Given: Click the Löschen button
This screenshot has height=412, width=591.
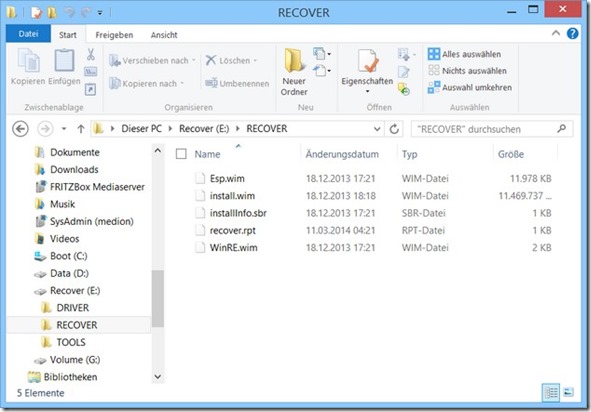Looking at the screenshot, I should 231,60.
